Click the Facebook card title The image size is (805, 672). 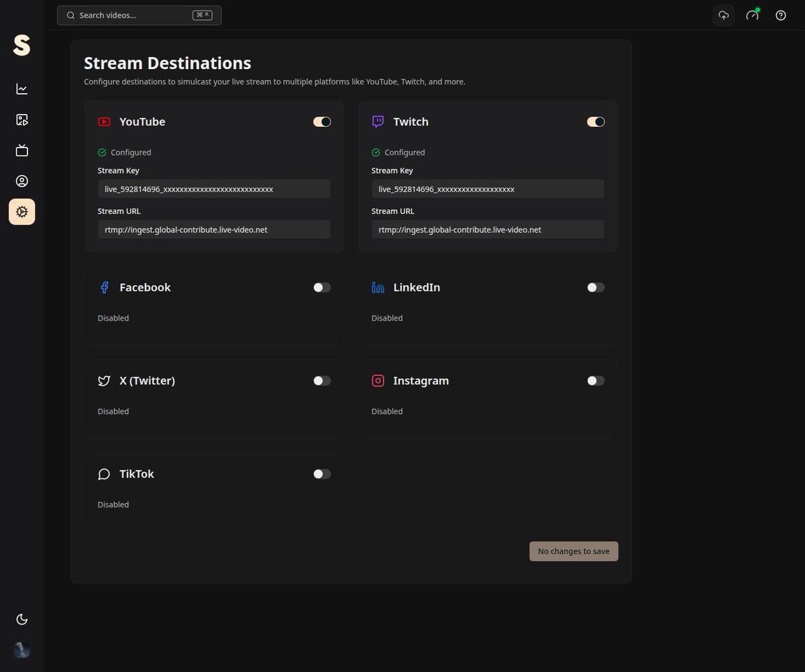[145, 288]
